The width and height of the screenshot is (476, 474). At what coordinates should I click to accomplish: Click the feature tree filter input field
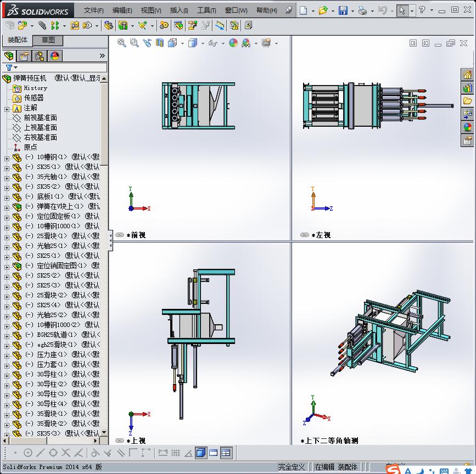point(59,67)
